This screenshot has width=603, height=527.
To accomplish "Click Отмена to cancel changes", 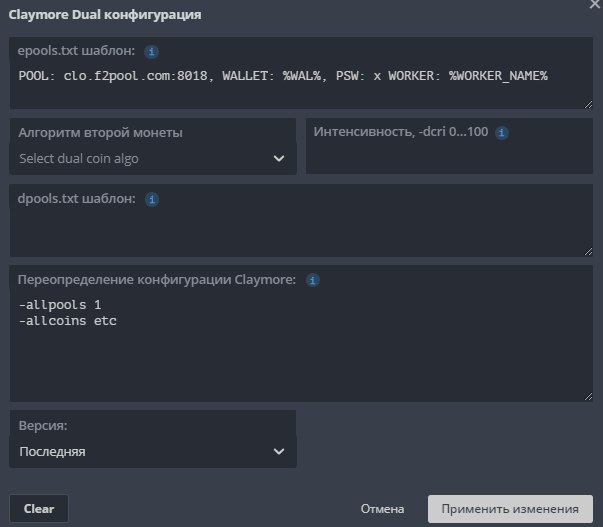I will 382,509.
